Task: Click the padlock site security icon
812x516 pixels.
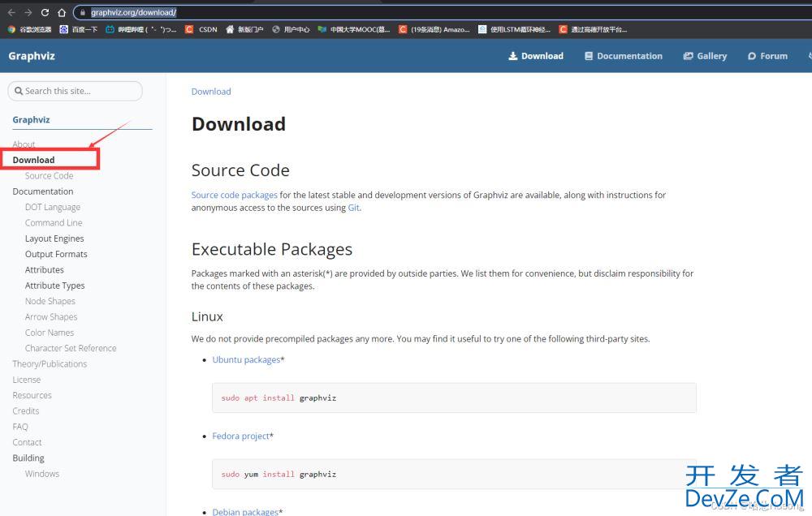Action: (x=82, y=12)
